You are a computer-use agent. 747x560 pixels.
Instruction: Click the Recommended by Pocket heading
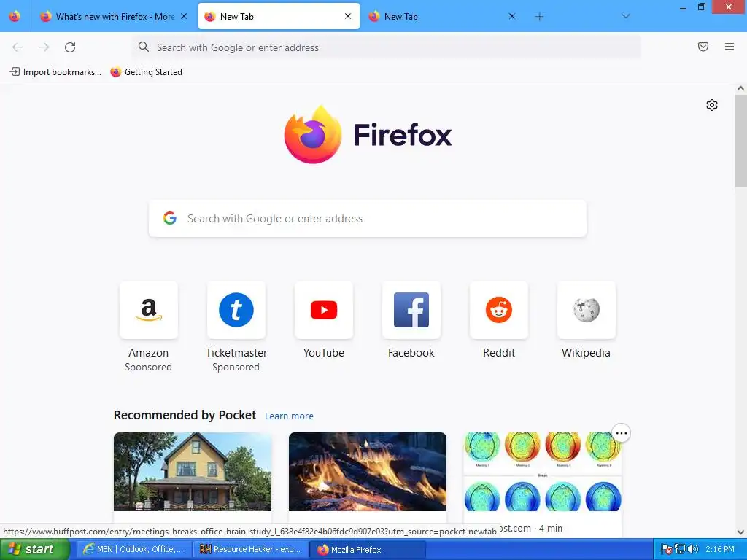185,415
